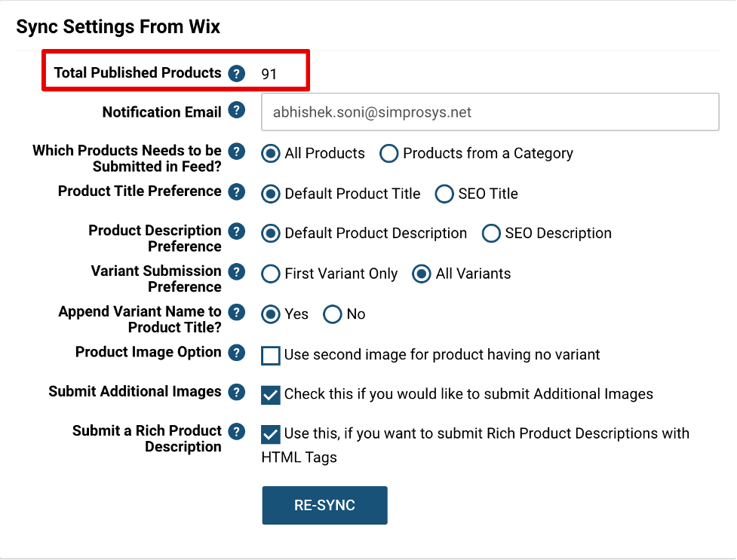Show help for Which Products Needs to be Submitted
737x560 pixels.
click(236, 151)
